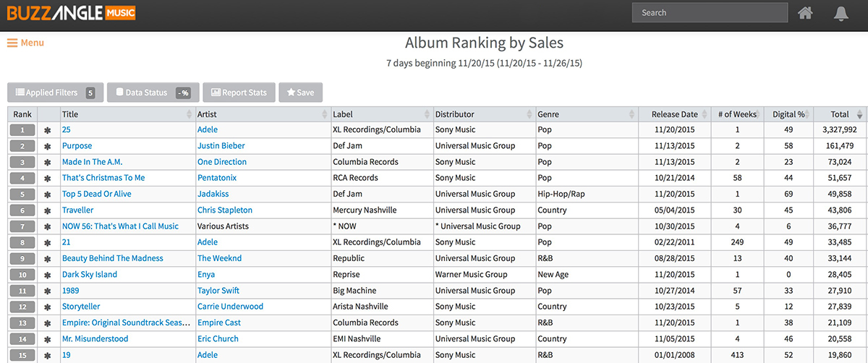Viewport: 868px width, 363px height.
Task: Sort by Total column arrow
Action: (860, 114)
